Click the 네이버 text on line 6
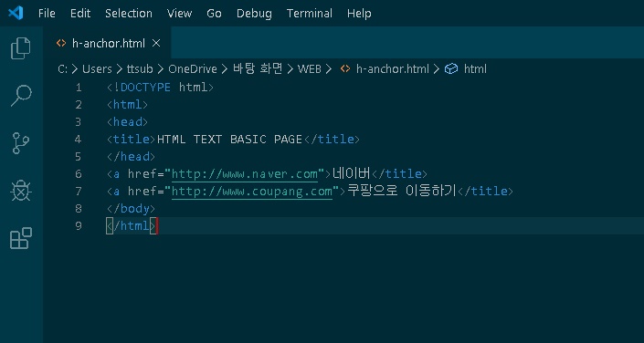644x343 pixels. 352,173
